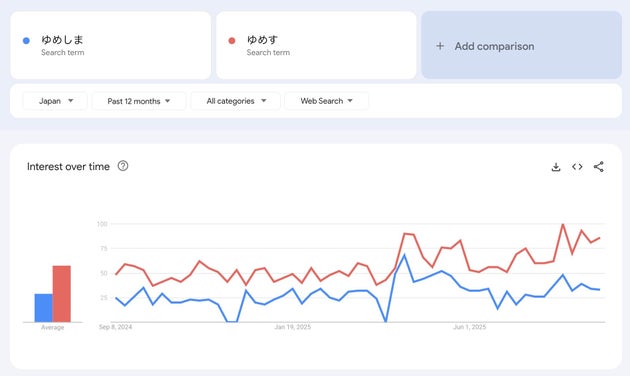Viewport: 630px width, 376px height.
Task: Edit the ゆめす search term
Action: (x=316, y=45)
